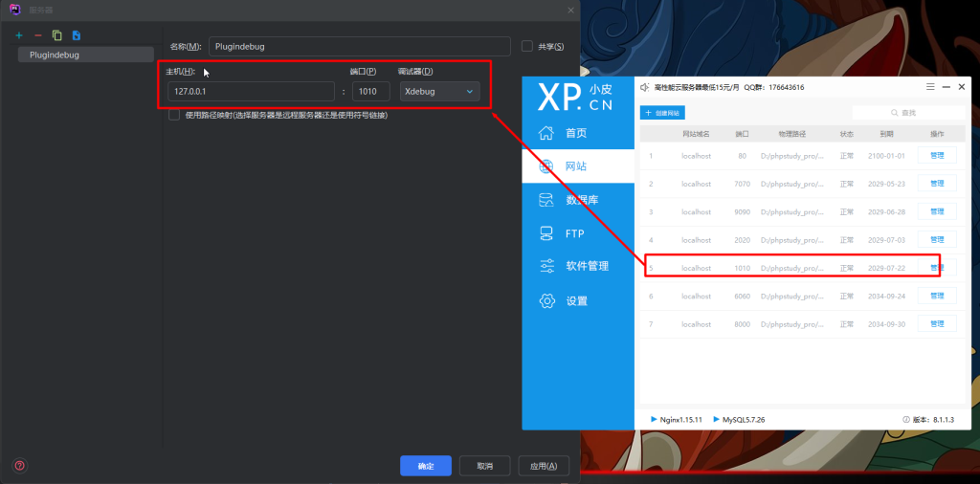Click Manage button for port 80 site
Image resolution: width=980 pixels, height=484 pixels.
(x=937, y=155)
